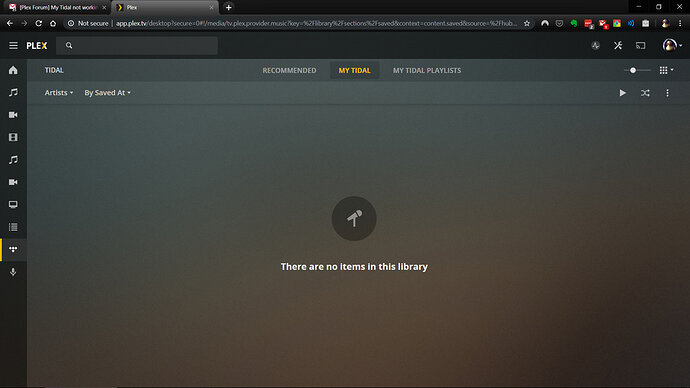Viewport: 690px width, 388px height.
Task: Open a new browser tab
Action: [228, 7]
